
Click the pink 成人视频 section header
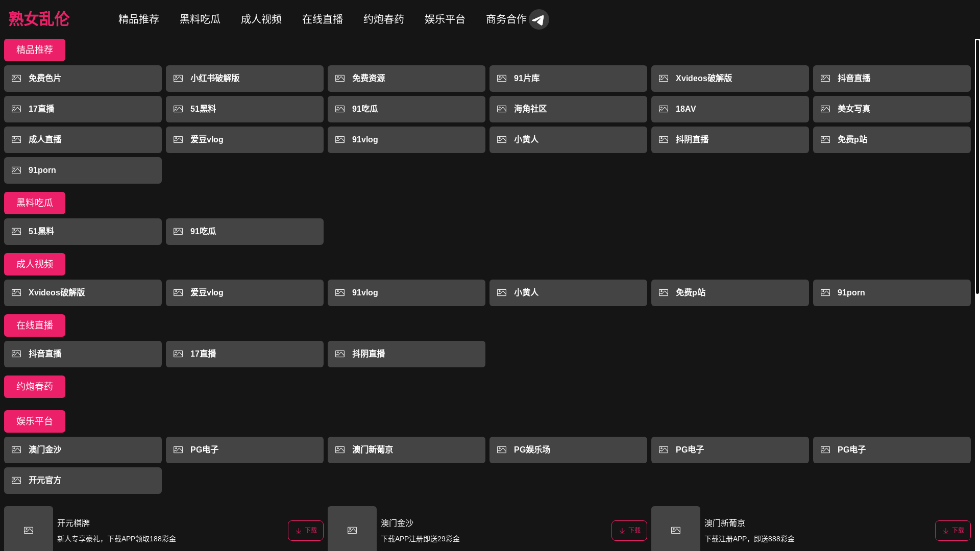(x=35, y=264)
